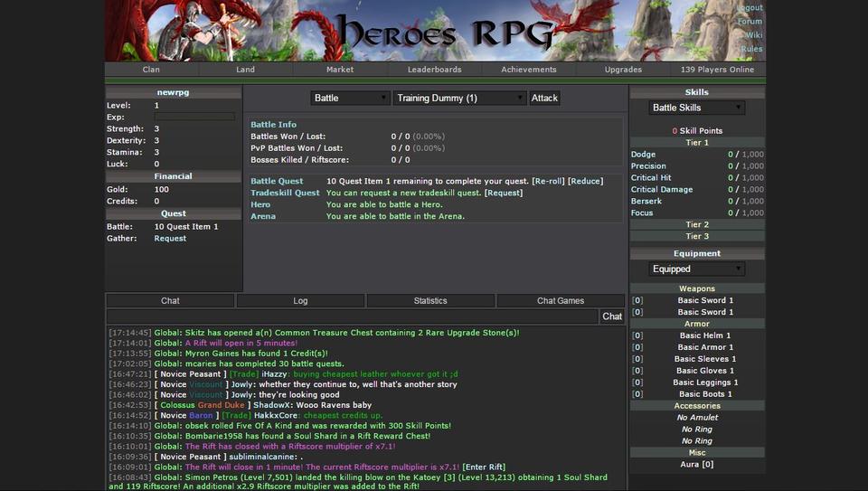Open the Wiki link

754,35
